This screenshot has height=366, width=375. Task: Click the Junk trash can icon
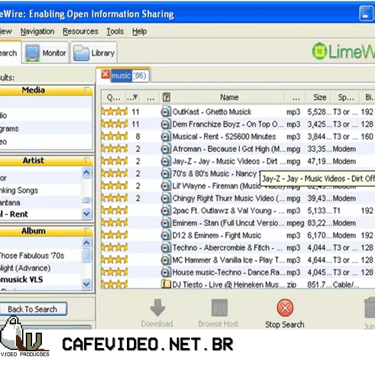point(369,308)
